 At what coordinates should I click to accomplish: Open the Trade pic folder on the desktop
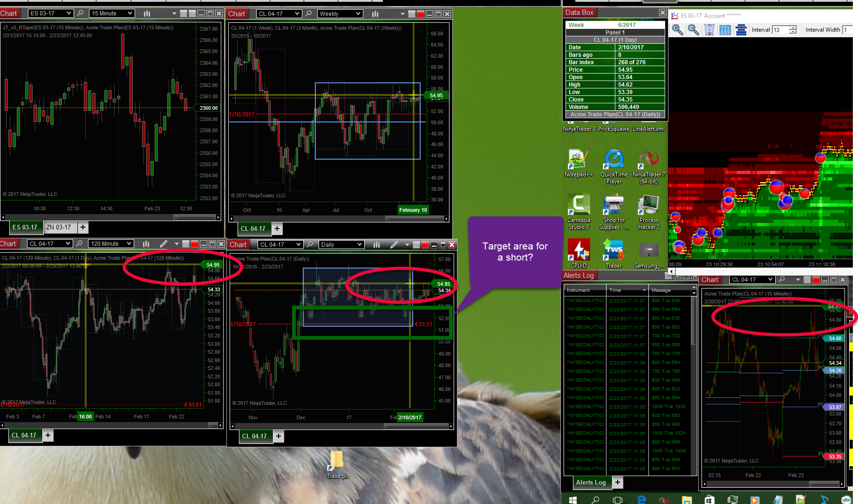coord(338,464)
